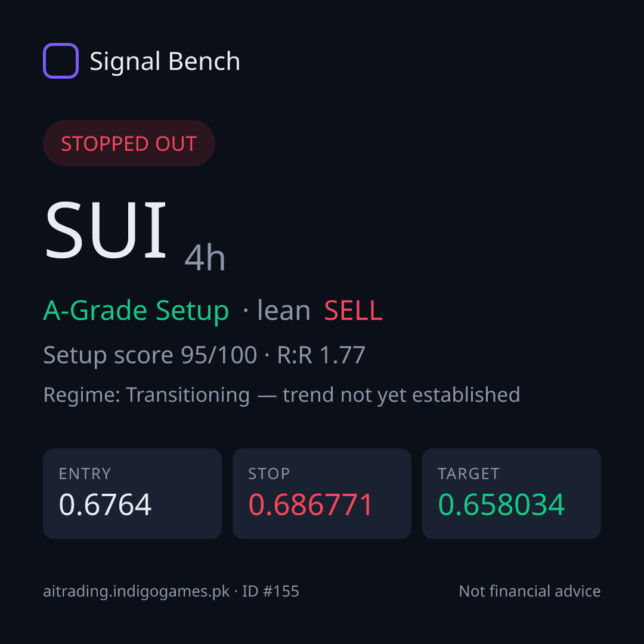Open the aitrading.indigogames.pk link
This screenshot has width=644, height=644.
click(x=137, y=592)
